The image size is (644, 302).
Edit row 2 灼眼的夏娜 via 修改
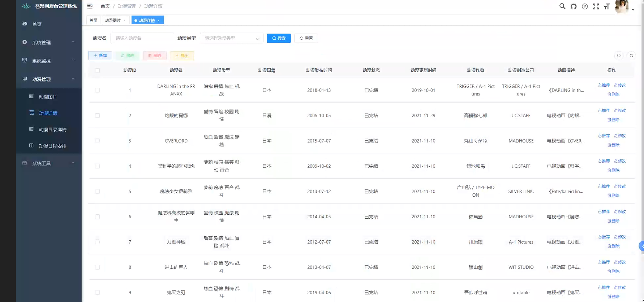tap(620, 110)
